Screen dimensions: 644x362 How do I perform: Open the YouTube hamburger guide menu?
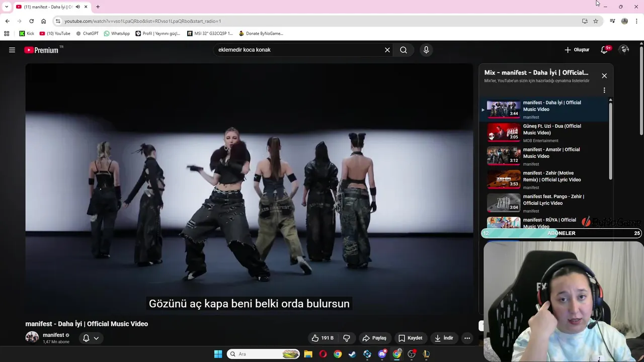coord(12,50)
